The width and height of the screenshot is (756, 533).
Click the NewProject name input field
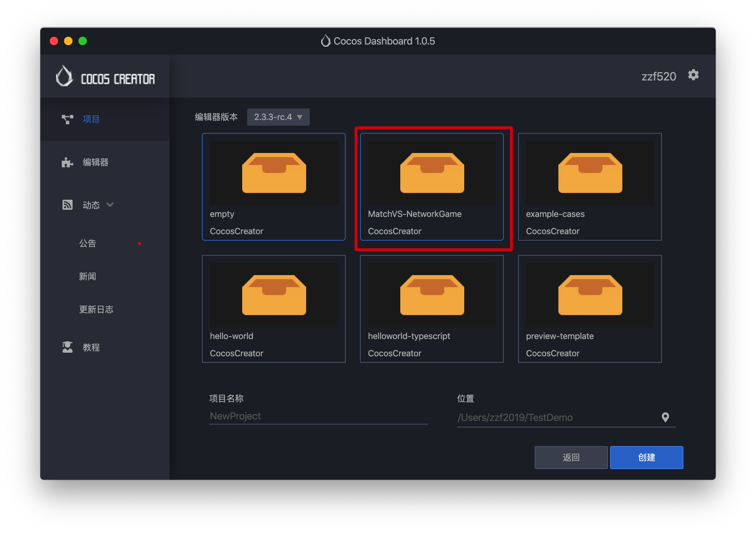tap(318, 416)
